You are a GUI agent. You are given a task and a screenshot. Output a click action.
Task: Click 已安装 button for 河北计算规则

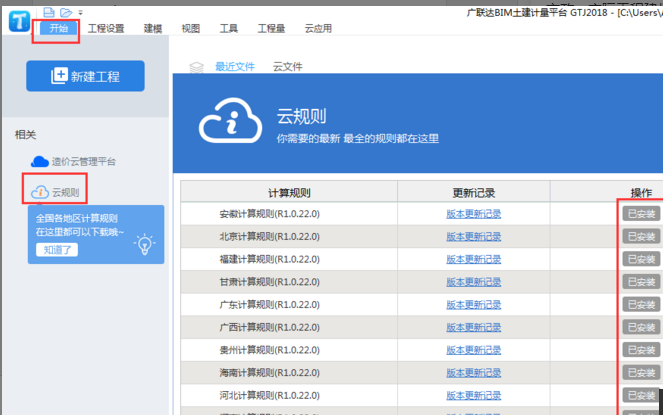pyautogui.click(x=641, y=396)
